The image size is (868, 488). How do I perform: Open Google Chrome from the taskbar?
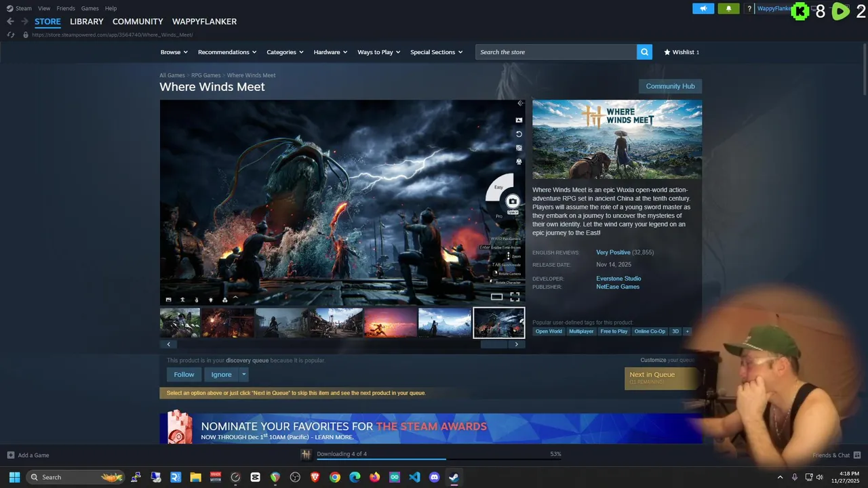click(x=335, y=477)
